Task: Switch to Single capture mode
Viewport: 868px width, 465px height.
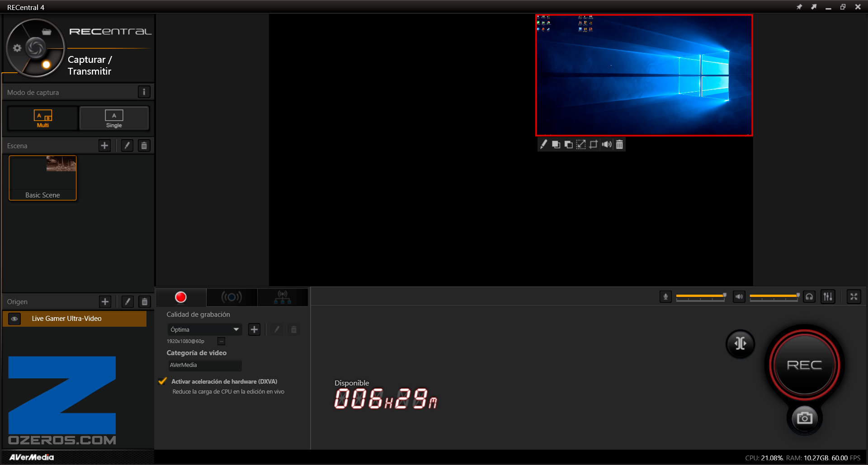Action: click(114, 118)
